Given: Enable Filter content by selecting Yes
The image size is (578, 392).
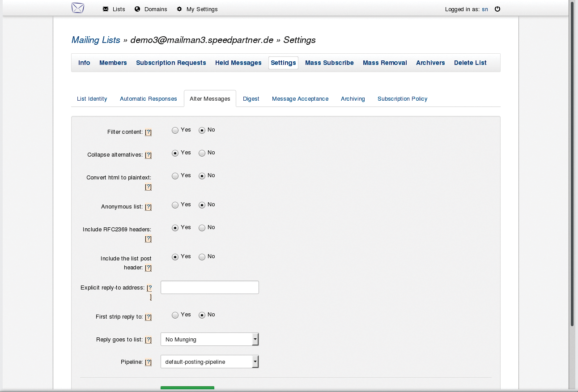Looking at the screenshot, I should click(x=175, y=130).
